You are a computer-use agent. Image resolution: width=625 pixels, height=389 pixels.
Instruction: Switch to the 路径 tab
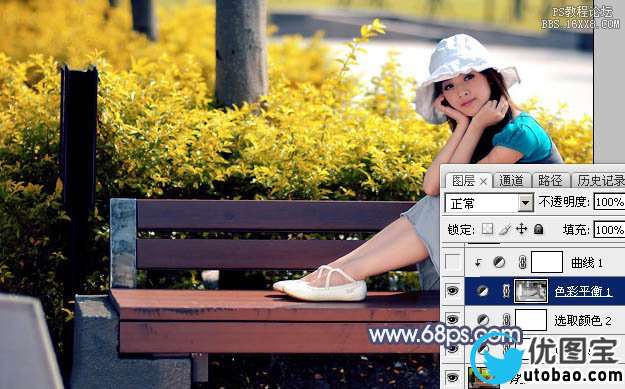pyautogui.click(x=550, y=181)
